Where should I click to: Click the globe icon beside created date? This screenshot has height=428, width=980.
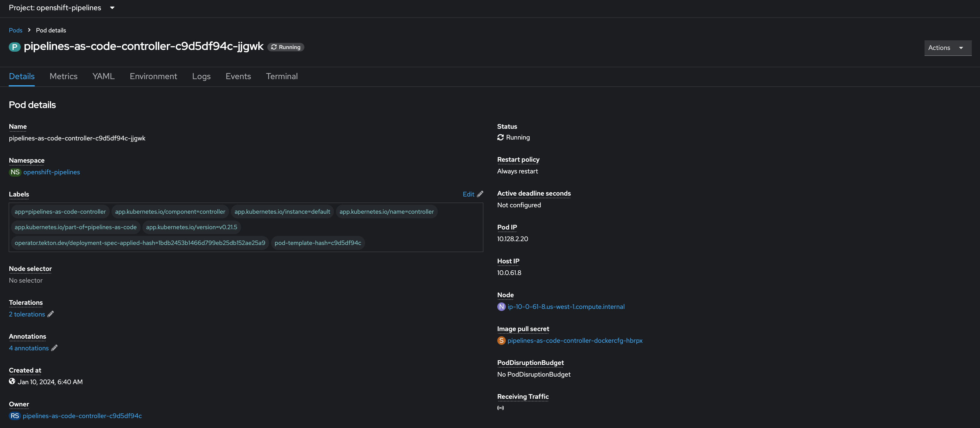tap(12, 381)
